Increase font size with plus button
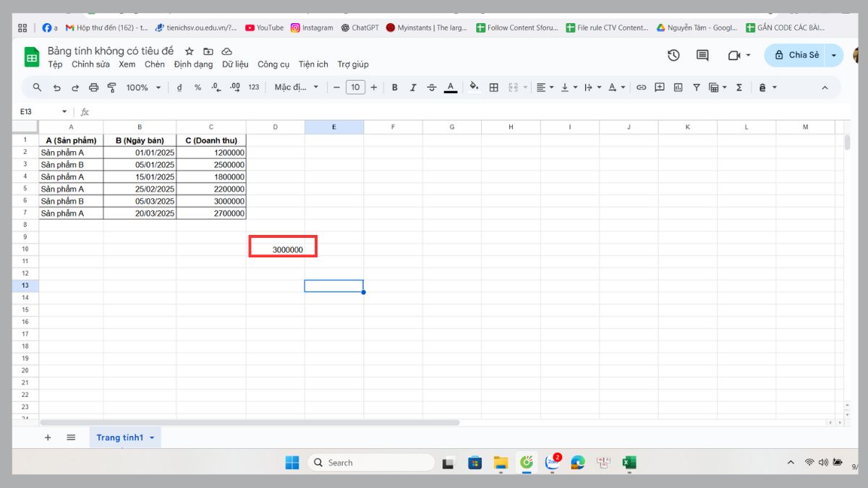Screen dimensions: 868x488 click(x=374, y=87)
